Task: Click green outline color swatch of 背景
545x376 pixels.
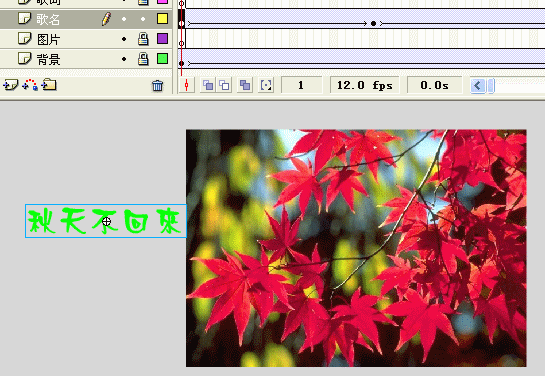Action: tap(162, 58)
